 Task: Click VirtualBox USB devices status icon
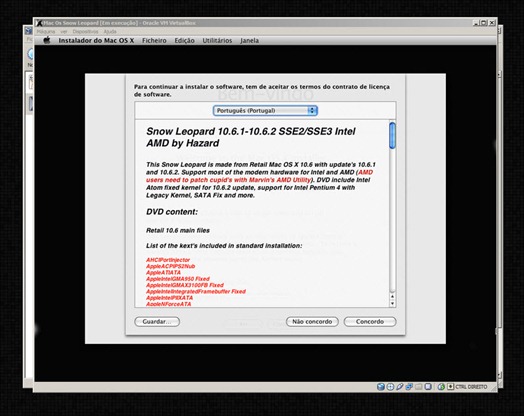(x=400, y=387)
